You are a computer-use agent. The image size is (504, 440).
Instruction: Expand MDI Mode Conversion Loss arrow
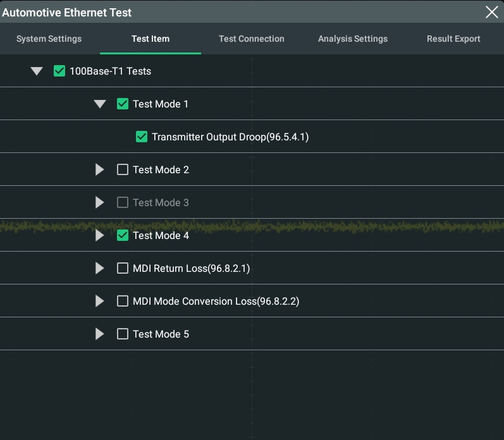click(100, 301)
